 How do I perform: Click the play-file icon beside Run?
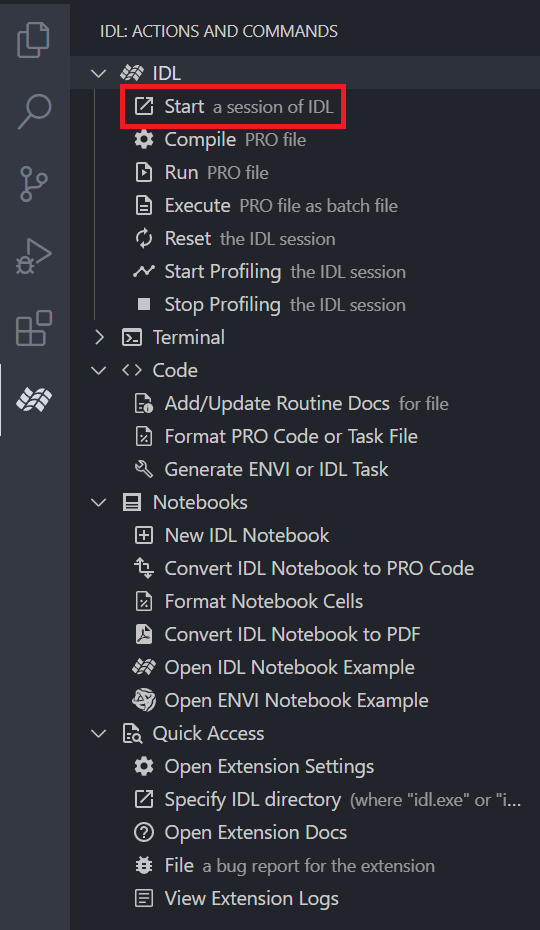[x=144, y=173]
